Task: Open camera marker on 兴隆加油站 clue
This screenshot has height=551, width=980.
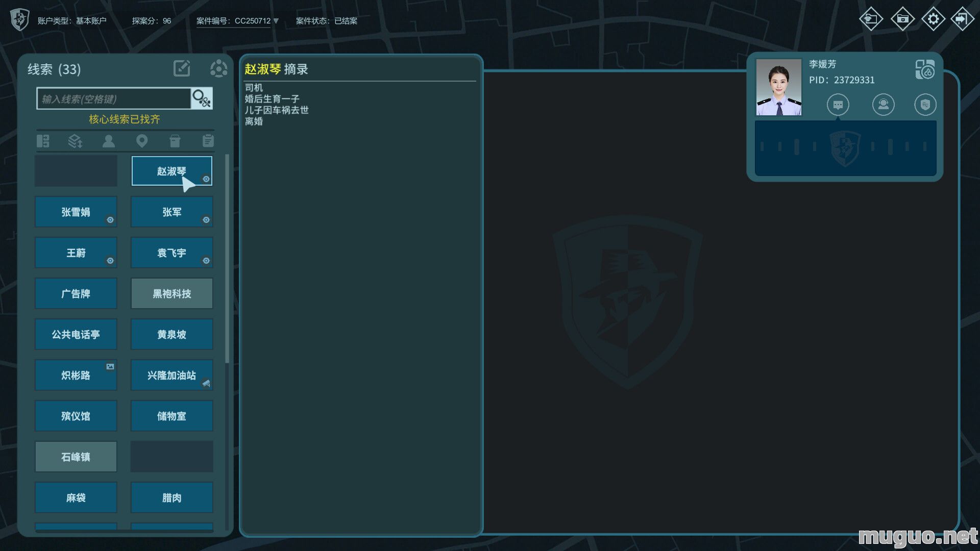Action: coord(206,383)
